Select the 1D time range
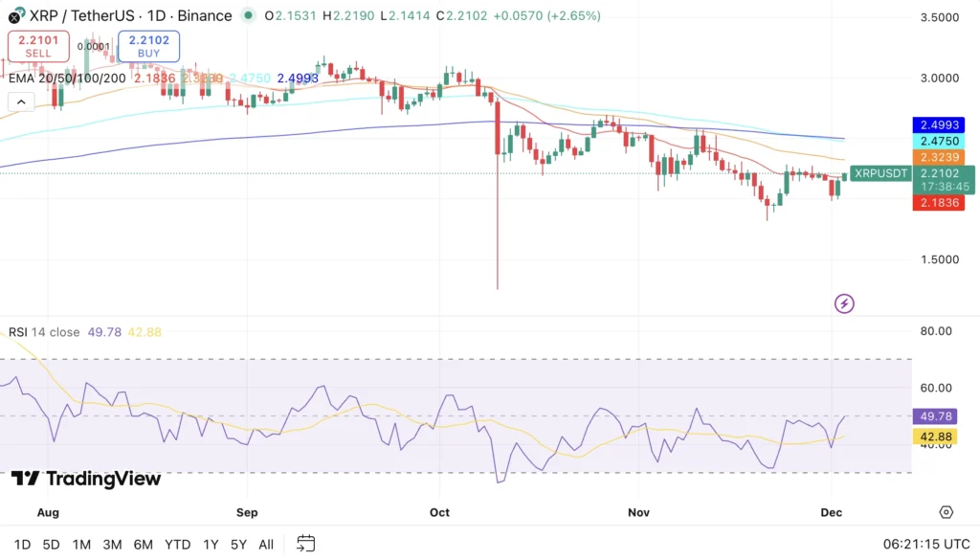The image size is (980, 560). coord(23,545)
